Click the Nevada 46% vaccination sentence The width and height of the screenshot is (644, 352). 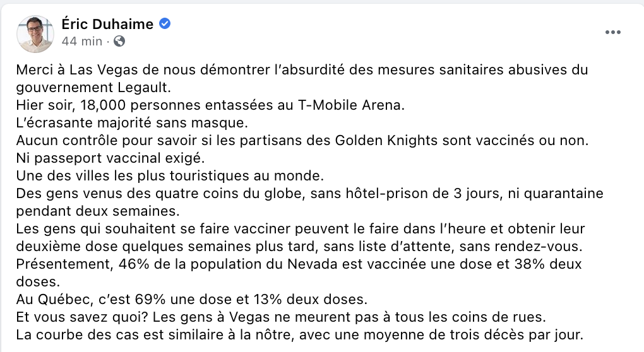coord(299,264)
